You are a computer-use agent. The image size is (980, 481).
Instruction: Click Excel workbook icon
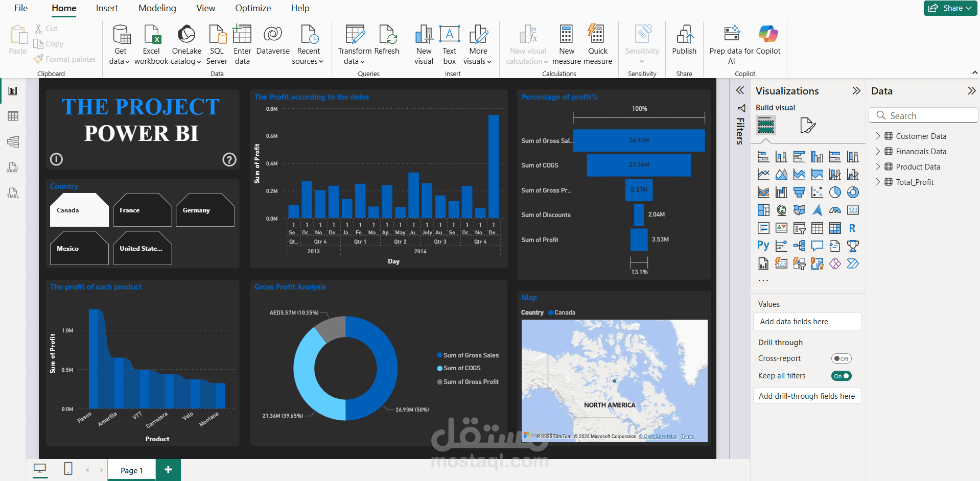[x=152, y=34]
